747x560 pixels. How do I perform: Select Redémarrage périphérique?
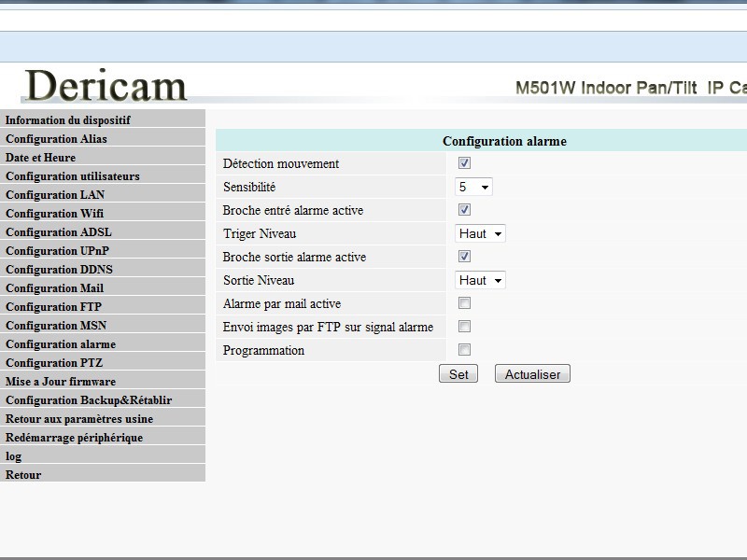[103, 436]
